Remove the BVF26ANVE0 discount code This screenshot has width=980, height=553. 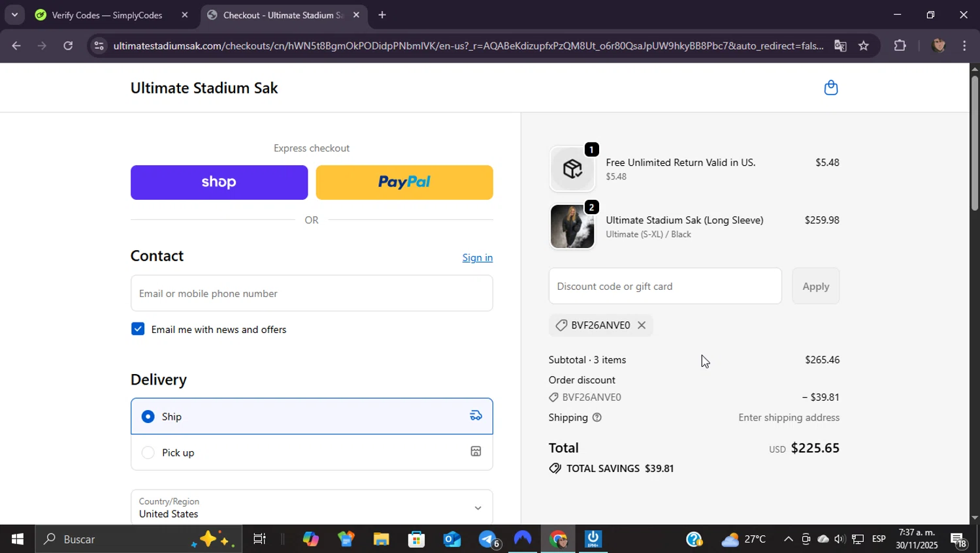[x=642, y=325]
